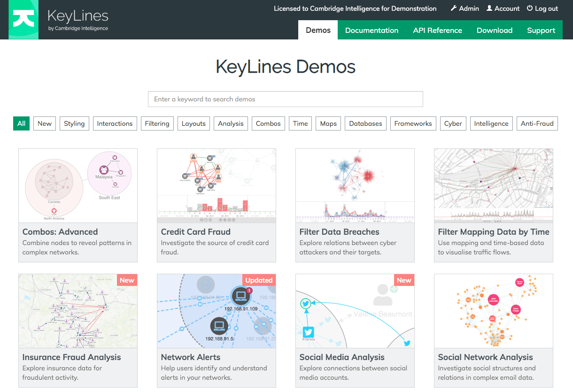Viewport: 573px width, 392px height.
Task: Filter demos by Cyber tag
Action: (x=453, y=123)
